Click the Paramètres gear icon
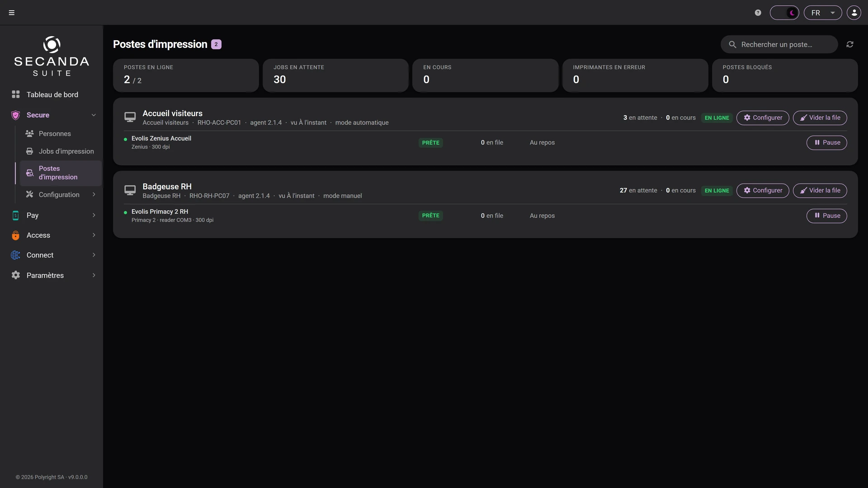The height and width of the screenshot is (488, 868). click(x=16, y=276)
